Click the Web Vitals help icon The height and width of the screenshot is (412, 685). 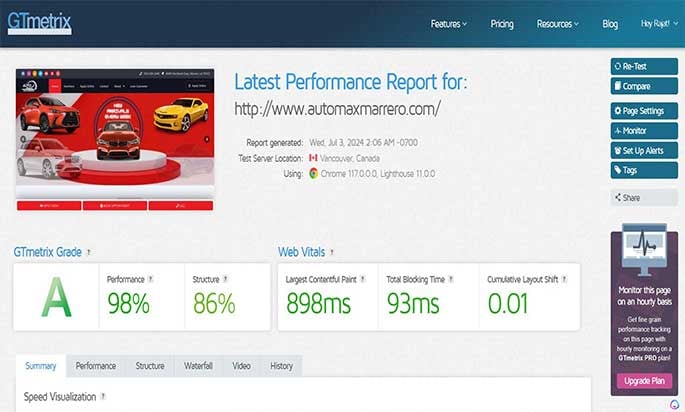coord(332,252)
